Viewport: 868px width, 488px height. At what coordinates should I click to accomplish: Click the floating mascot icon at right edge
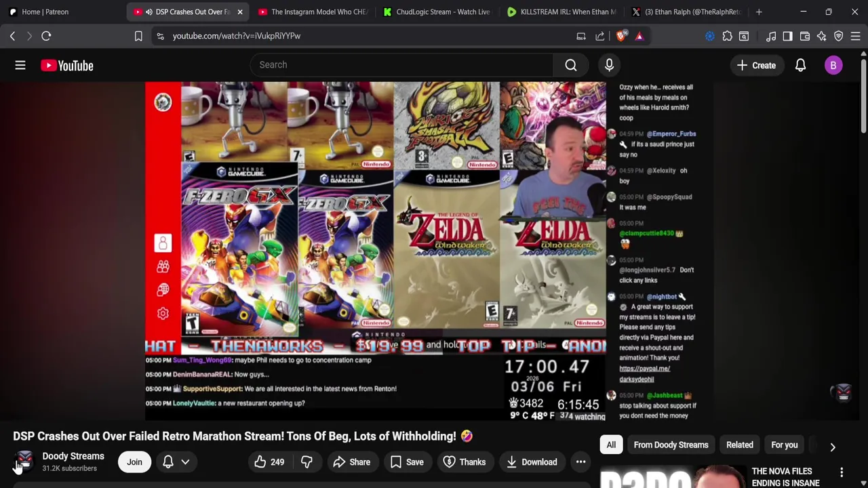[843, 392]
